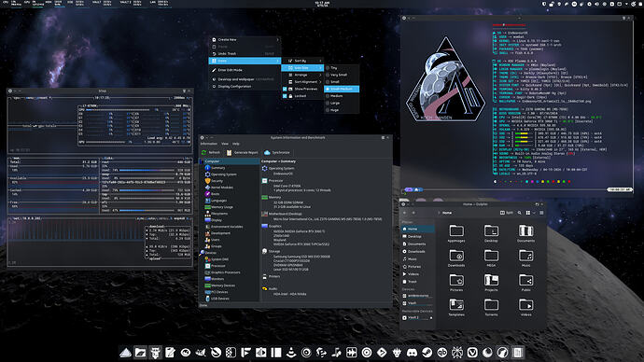The height and width of the screenshot is (362, 644).
Task: Expand the Sort By submenu
Action: (302, 61)
